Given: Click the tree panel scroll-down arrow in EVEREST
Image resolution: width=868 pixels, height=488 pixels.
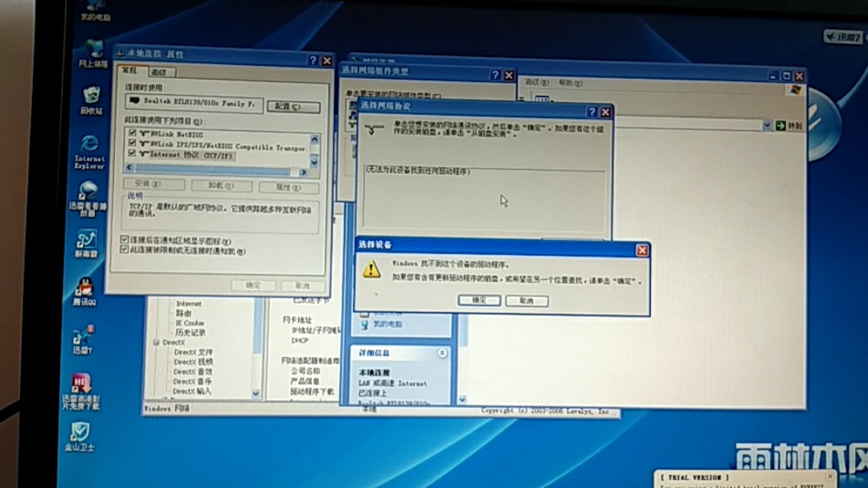Looking at the screenshot, I should [x=256, y=393].
